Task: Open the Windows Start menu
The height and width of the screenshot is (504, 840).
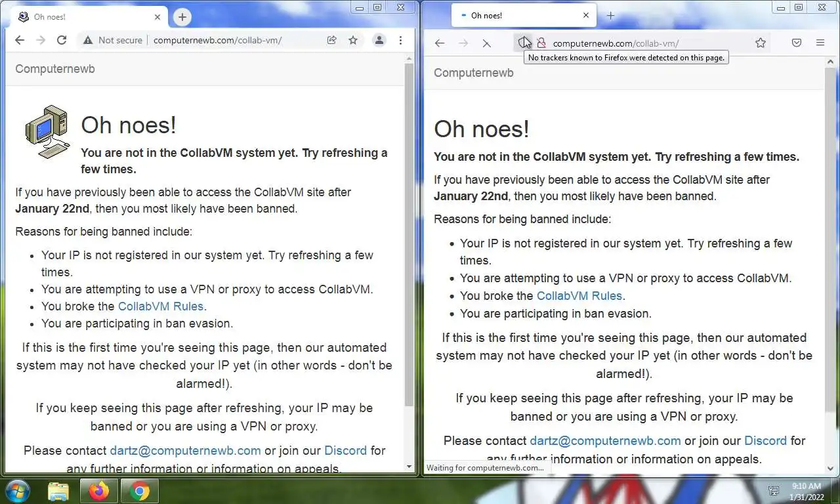Action: (x=17, y=491)
